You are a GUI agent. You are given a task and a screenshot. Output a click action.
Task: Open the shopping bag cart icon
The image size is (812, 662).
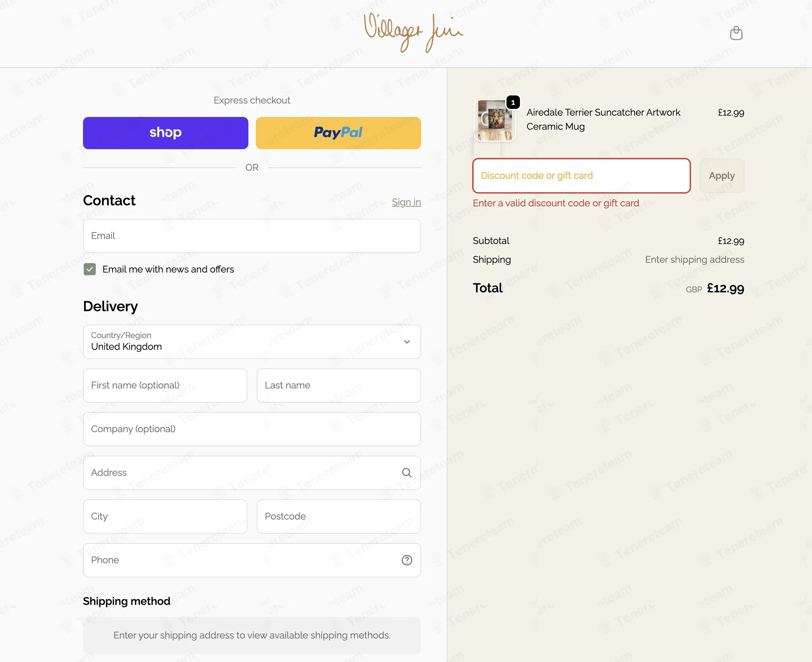coord(736,33)
